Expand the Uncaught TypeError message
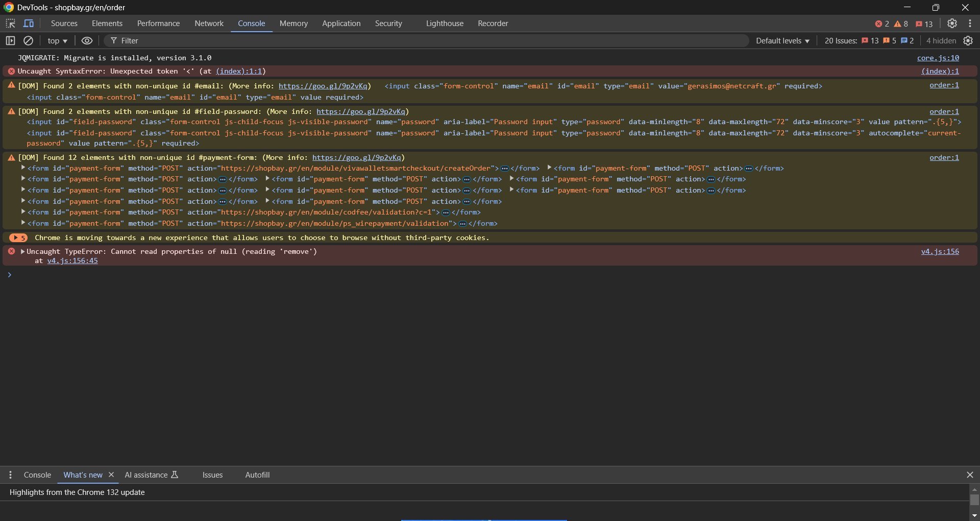The height and width of the screenshot is (521, 980). tap(22, 251)
